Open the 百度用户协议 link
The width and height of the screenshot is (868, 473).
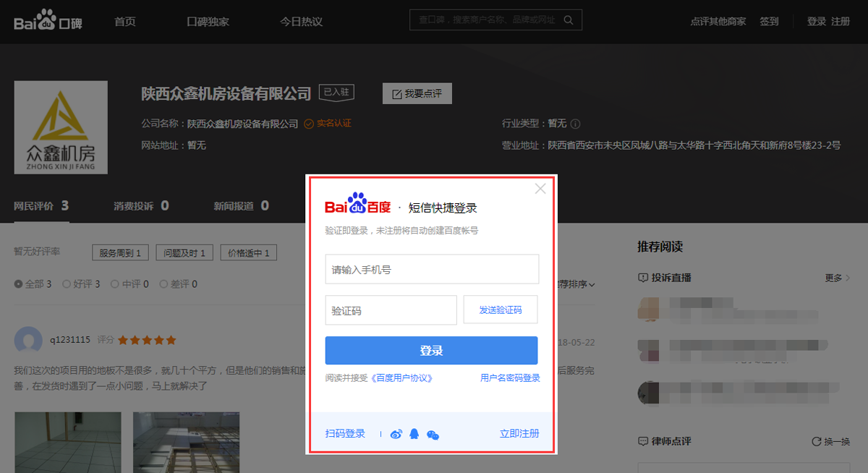401,378
